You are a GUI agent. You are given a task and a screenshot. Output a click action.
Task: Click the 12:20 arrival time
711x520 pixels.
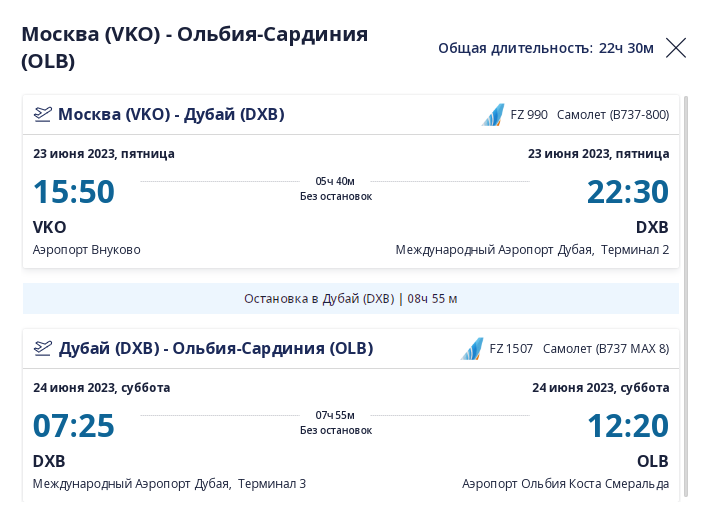(627, 426)
